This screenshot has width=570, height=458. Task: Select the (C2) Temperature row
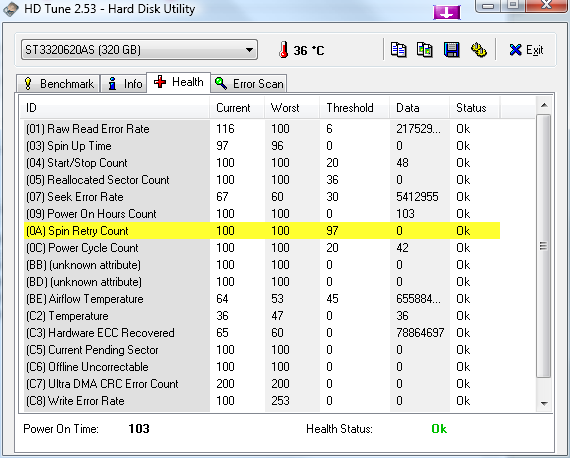[262, 316]
